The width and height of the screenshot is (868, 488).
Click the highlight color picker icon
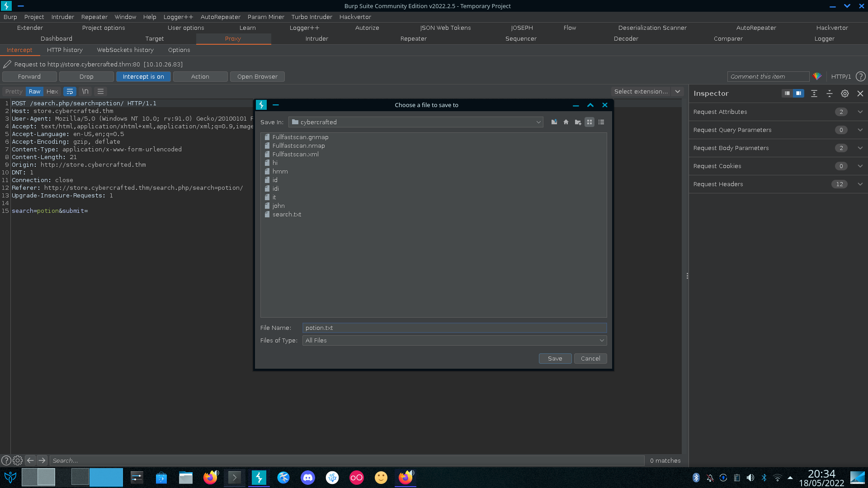coord(817,76)
